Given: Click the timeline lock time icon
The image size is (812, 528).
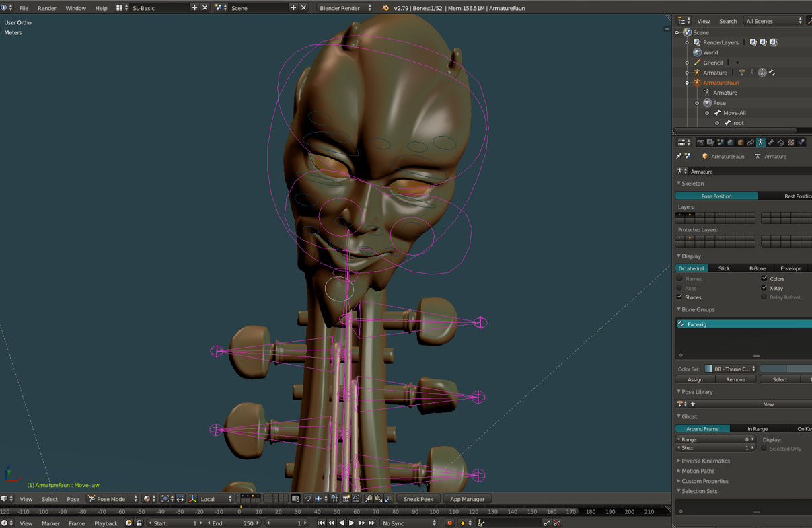Looking at the screenshot, I should [139, 523].
